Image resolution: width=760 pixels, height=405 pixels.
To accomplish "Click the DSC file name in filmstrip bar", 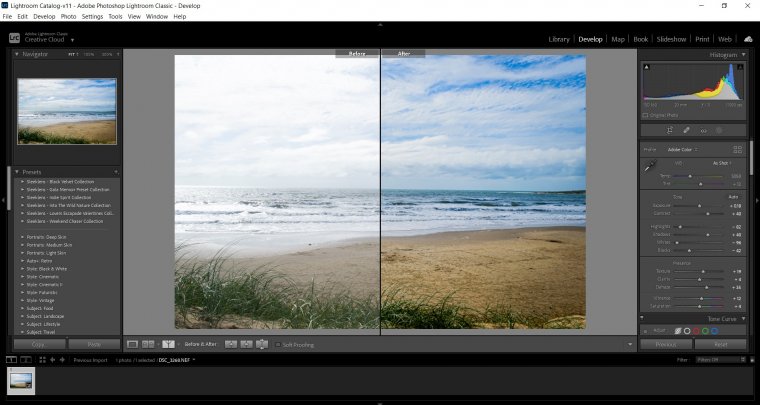I will 174,360.
